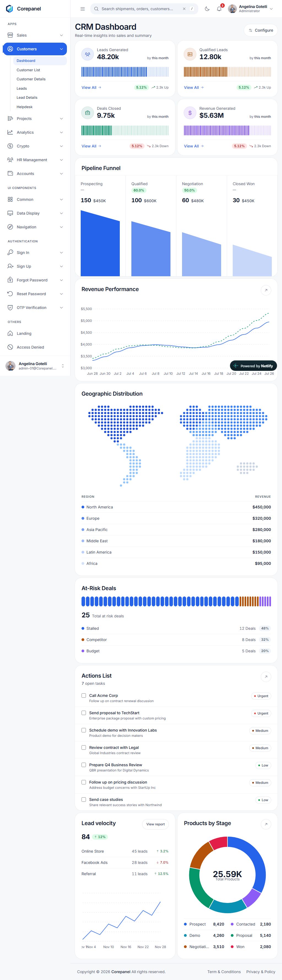
Task: Check Schedule demo with Innovation Labs
Action: click(x=84, y=730)
